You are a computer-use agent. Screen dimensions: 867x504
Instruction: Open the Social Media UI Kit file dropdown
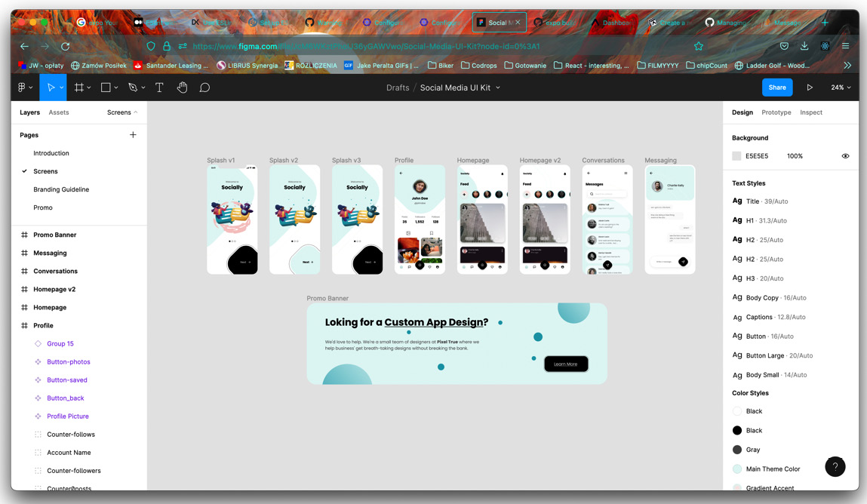[497, 87]
